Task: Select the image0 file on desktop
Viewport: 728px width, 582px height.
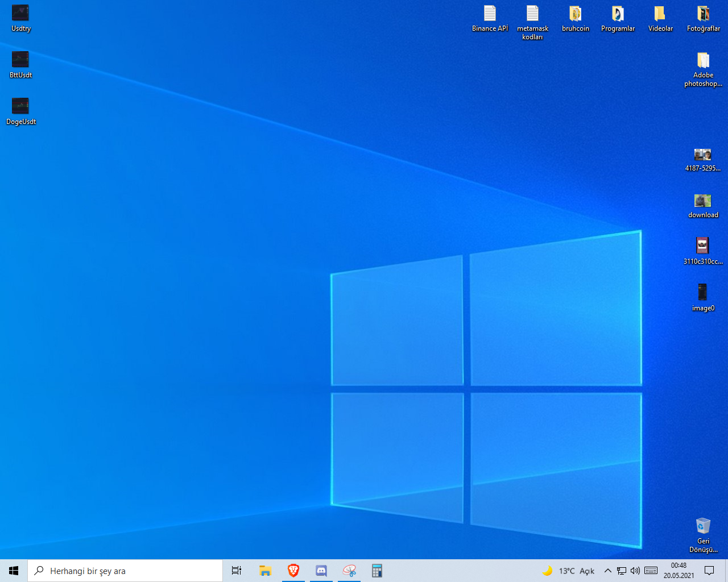Action: tap(703, 298)
